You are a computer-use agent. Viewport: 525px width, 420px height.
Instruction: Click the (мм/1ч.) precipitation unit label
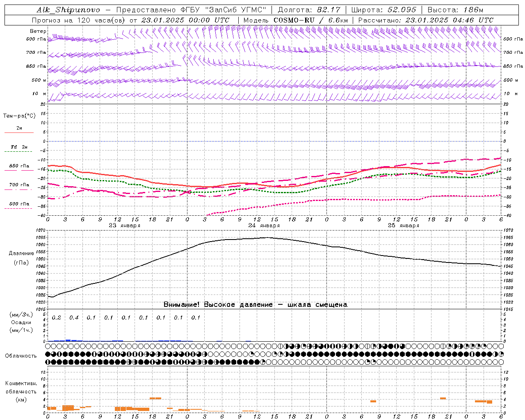(x=21, y=330)
